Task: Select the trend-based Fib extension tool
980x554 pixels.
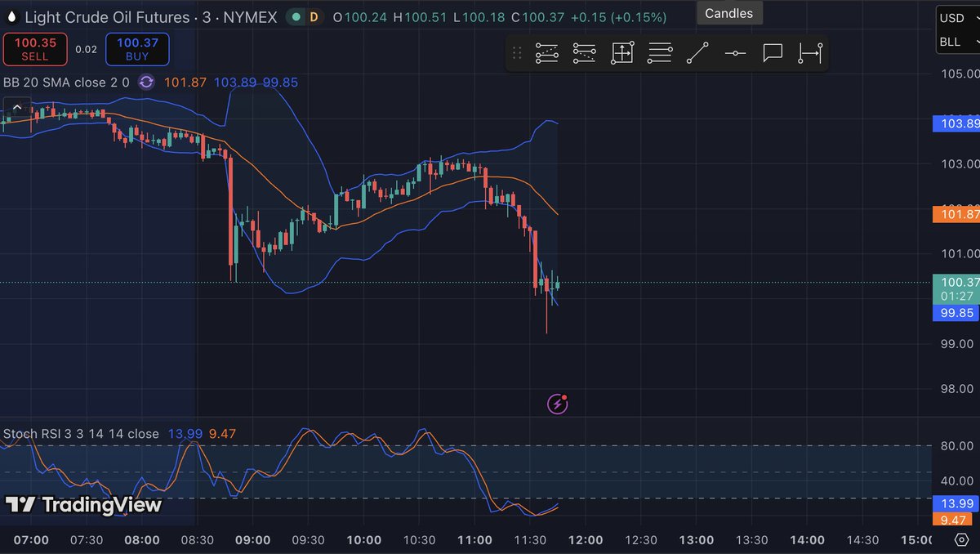Action: (584, 54)
